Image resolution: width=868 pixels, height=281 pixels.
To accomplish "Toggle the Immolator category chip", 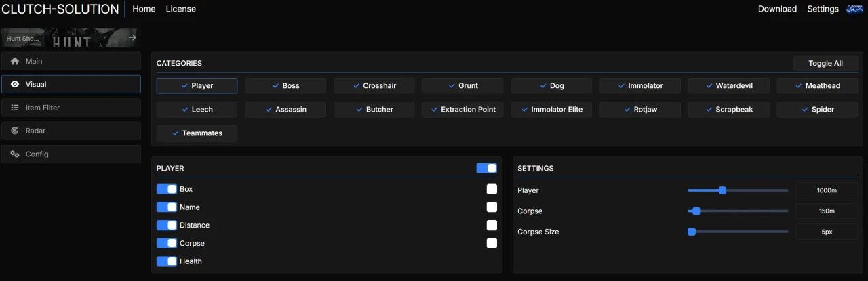I will (640, 85).
